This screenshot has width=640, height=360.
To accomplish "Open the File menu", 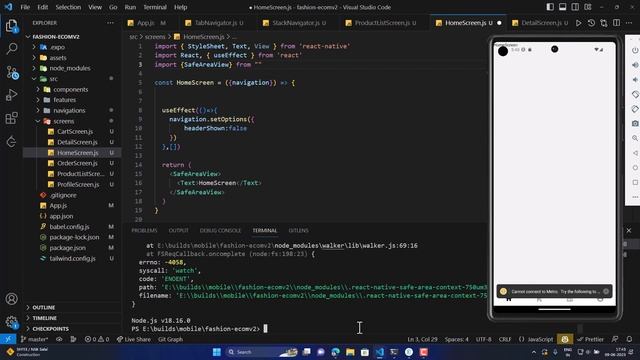I will 25,7.
